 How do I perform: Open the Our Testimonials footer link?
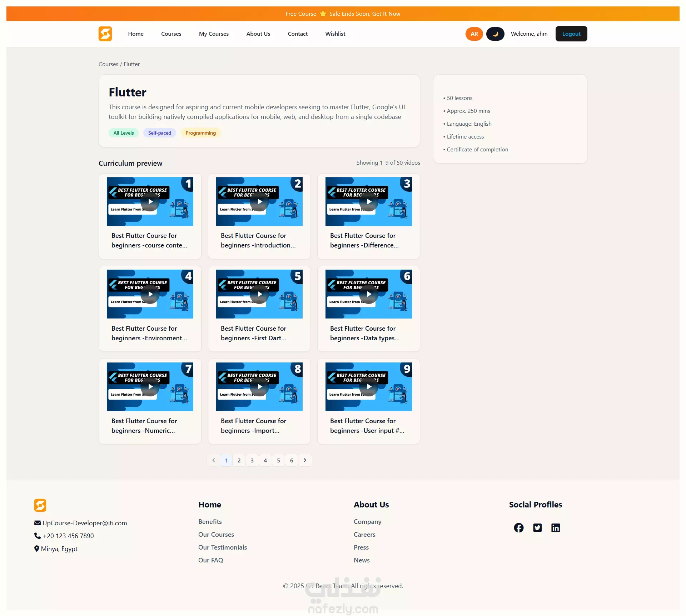222,547
